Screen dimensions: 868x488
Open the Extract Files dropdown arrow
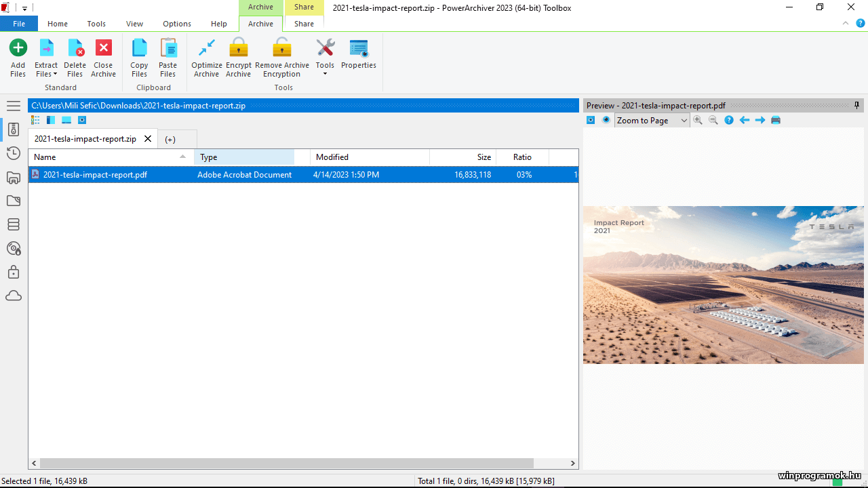click(55, 75)
